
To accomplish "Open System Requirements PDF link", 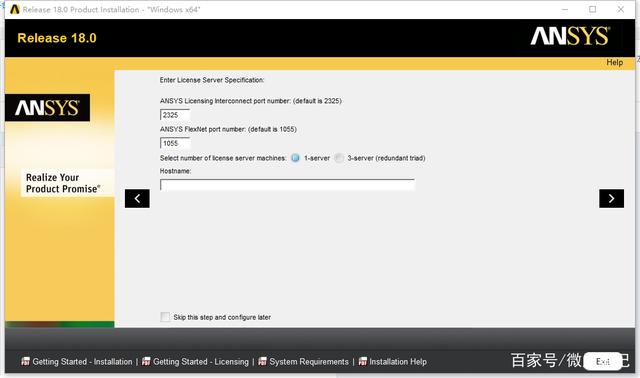I will [309, 362].
